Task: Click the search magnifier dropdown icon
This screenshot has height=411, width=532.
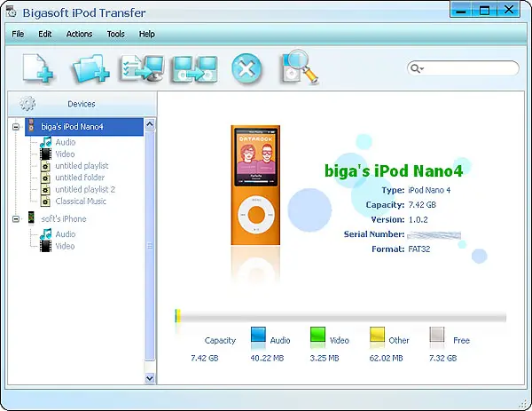Action: click(417, 68)
